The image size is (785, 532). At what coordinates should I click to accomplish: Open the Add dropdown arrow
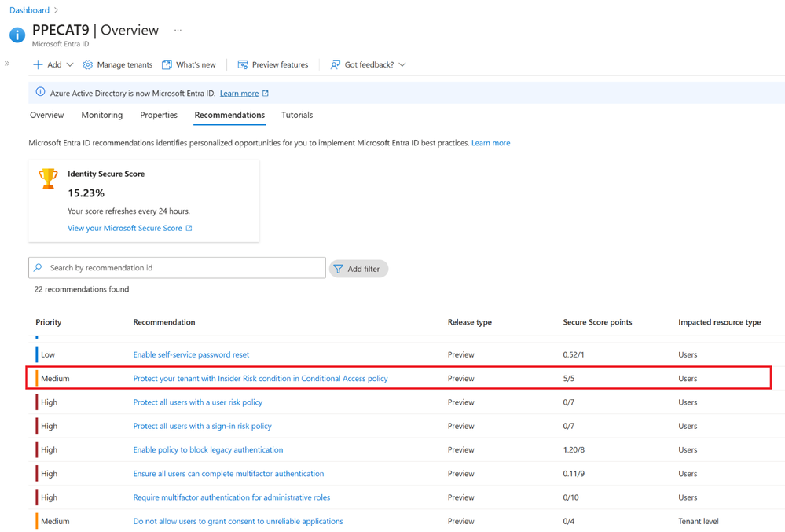pos(70,64)
